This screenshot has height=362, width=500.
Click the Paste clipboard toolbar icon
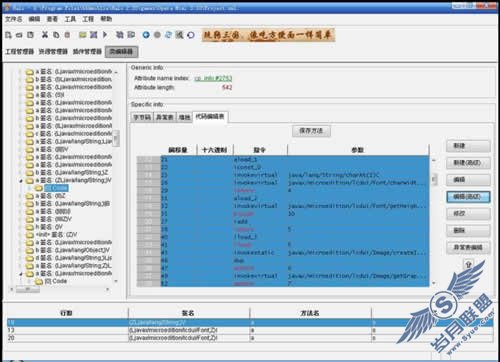point(67,35)
